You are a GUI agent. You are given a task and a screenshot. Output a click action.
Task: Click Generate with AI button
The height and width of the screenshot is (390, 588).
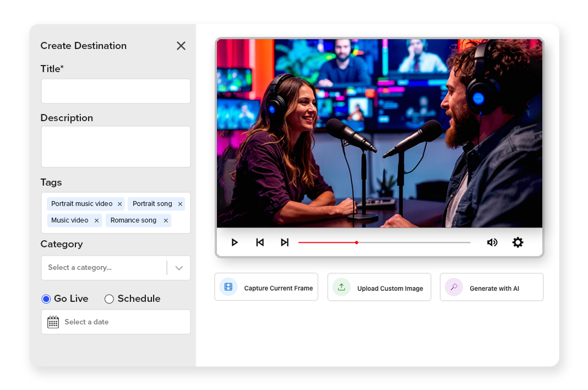[491, 288]
